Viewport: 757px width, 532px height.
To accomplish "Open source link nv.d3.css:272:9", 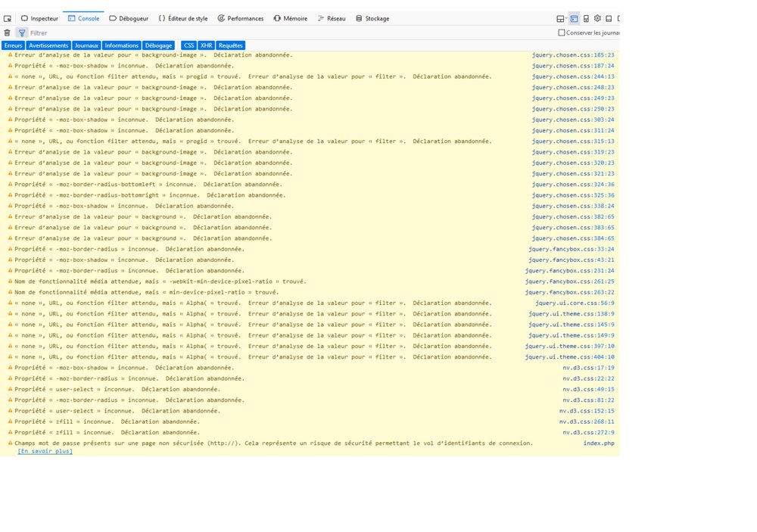I will click(x=588, y=433).
